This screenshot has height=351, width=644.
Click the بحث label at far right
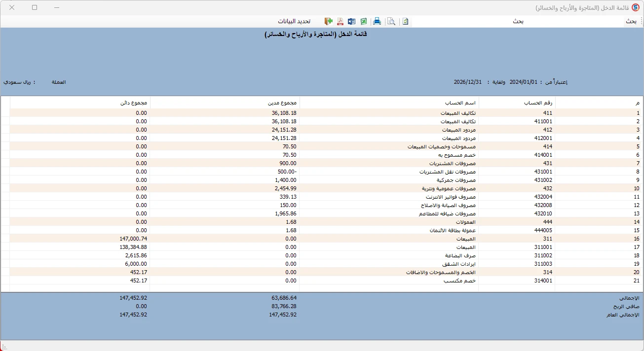(631, 21)
